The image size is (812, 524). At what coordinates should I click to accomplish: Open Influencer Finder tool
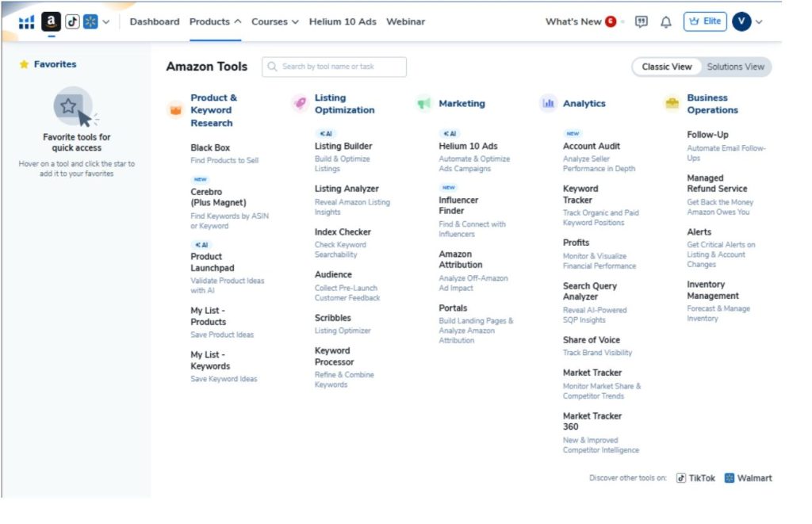pos(458,205)
